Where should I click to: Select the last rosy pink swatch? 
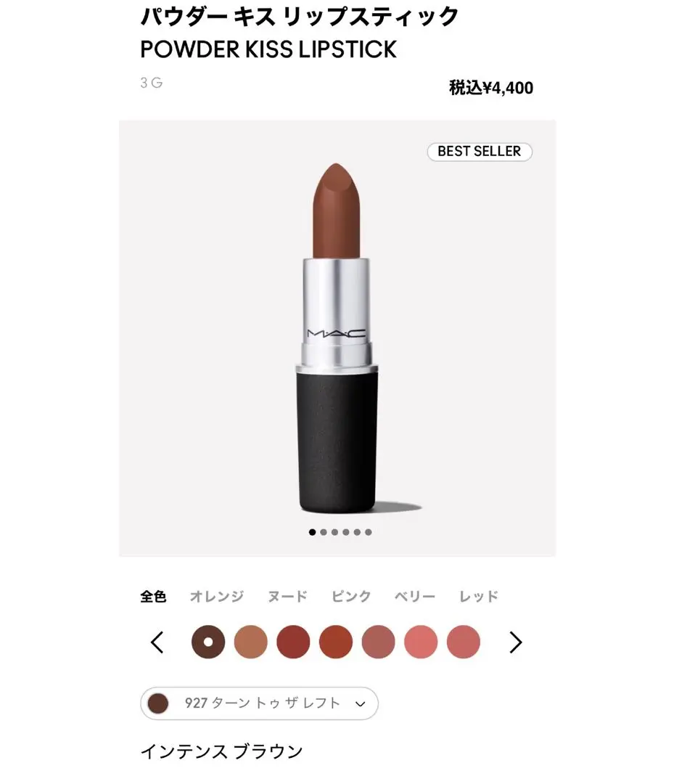click(464, 642)
